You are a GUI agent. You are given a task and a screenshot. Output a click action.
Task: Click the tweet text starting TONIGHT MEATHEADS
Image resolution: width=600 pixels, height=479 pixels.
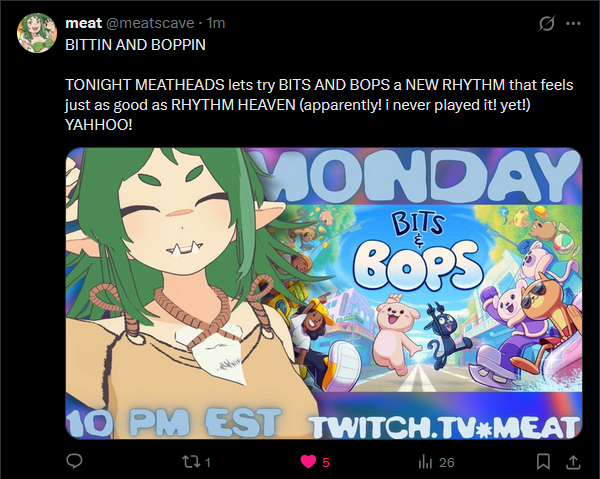click(319, 105)
